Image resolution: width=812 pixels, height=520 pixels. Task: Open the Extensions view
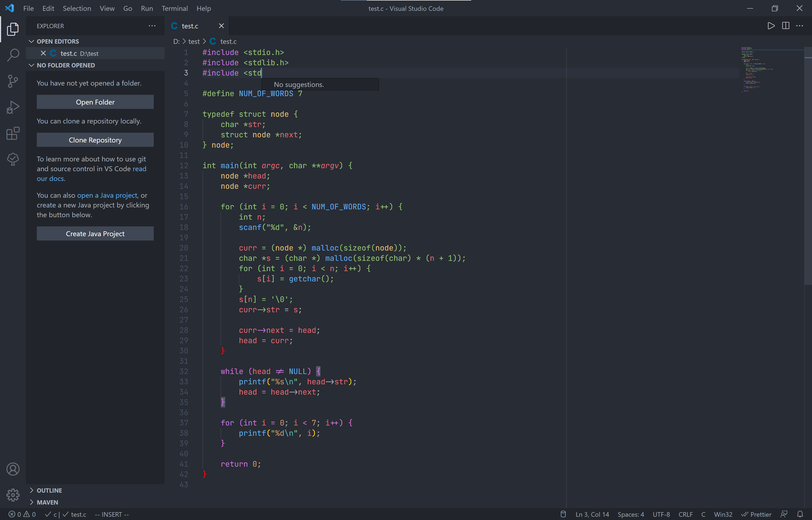click(x=13, y=133)
